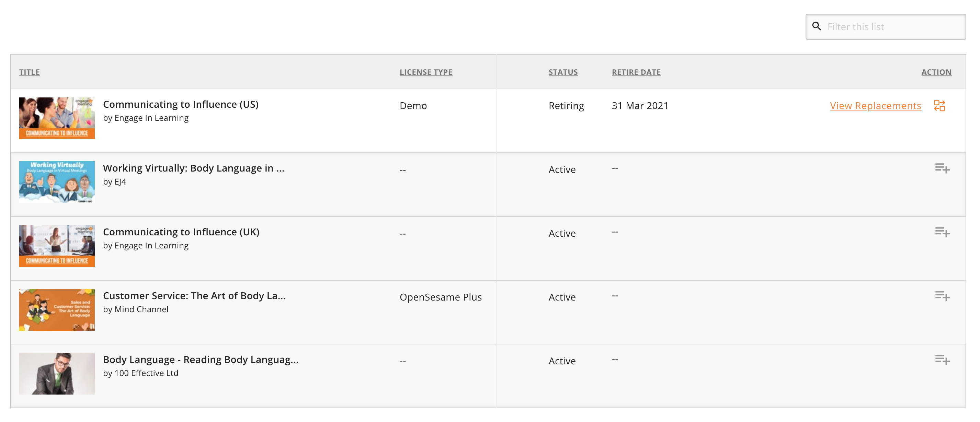Open Working Virtually course thumbnail
The image size is (980, 422).
click(57, 182)
